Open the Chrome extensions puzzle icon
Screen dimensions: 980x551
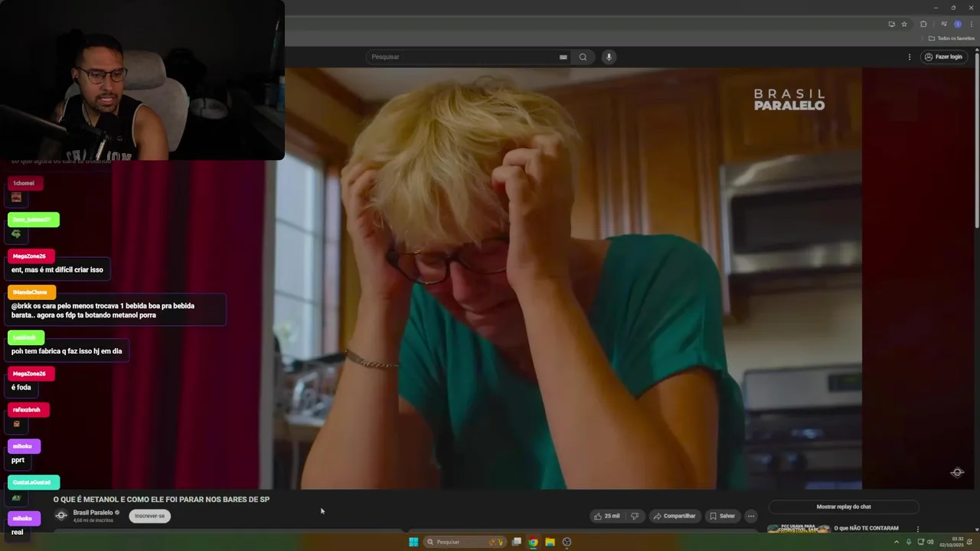pos(923,24)
